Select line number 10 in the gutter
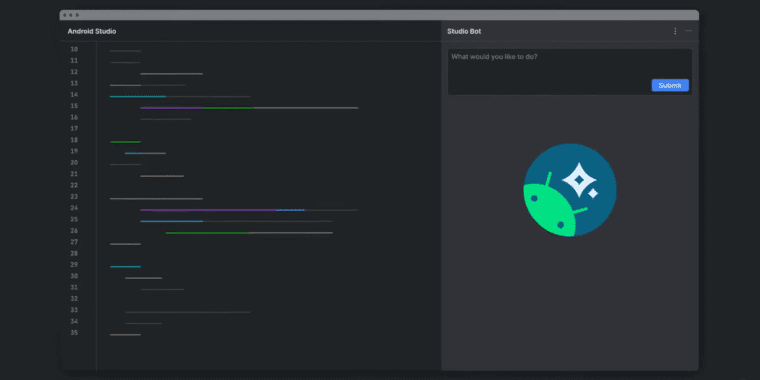This screenshot has width=760, height=380. click(74, 49)
